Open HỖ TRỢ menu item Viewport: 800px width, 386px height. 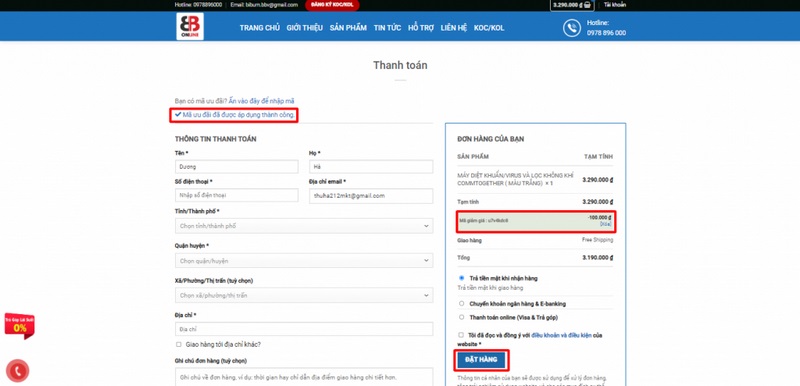421,28
